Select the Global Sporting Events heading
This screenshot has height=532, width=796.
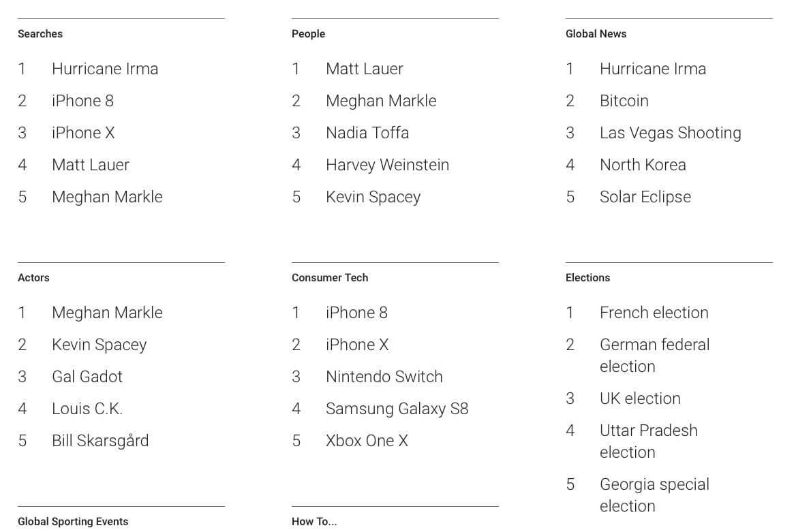point(73,521)
